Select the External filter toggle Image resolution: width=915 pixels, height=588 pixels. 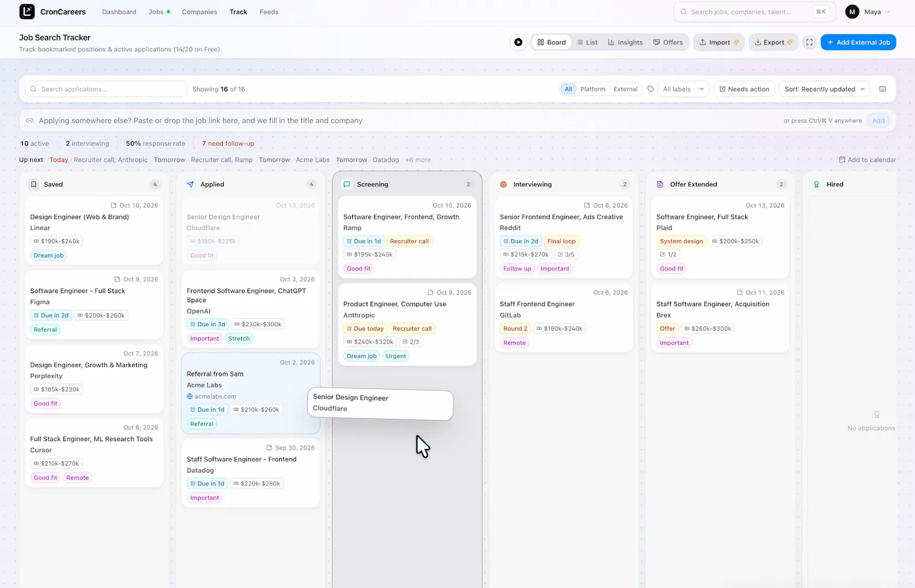coord(625,89)
